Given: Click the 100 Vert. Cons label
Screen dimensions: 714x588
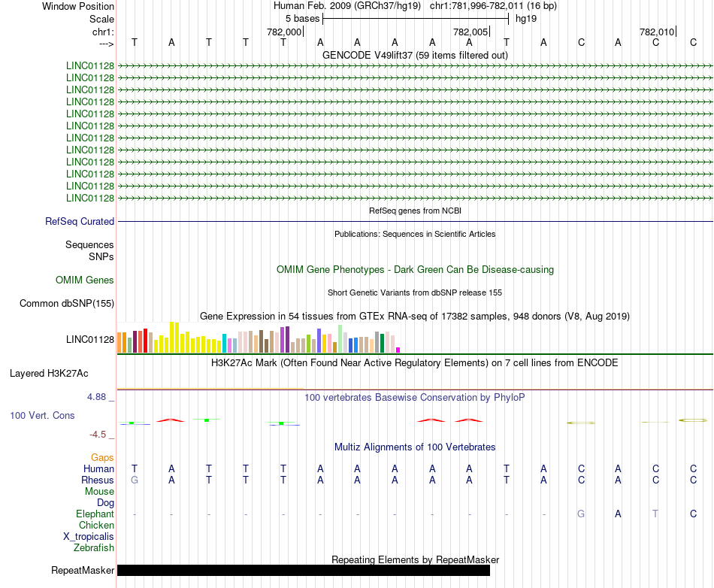Looking at the screenshot, I should point(42,415).
